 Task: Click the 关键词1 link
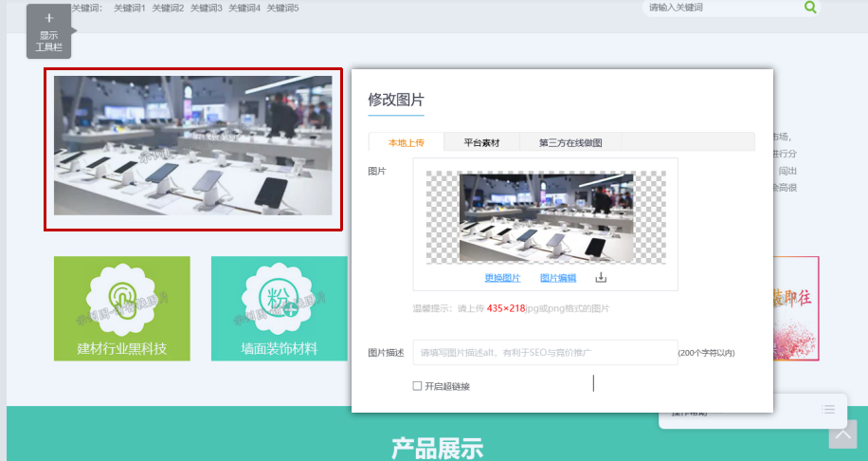[x=129, y=8]
